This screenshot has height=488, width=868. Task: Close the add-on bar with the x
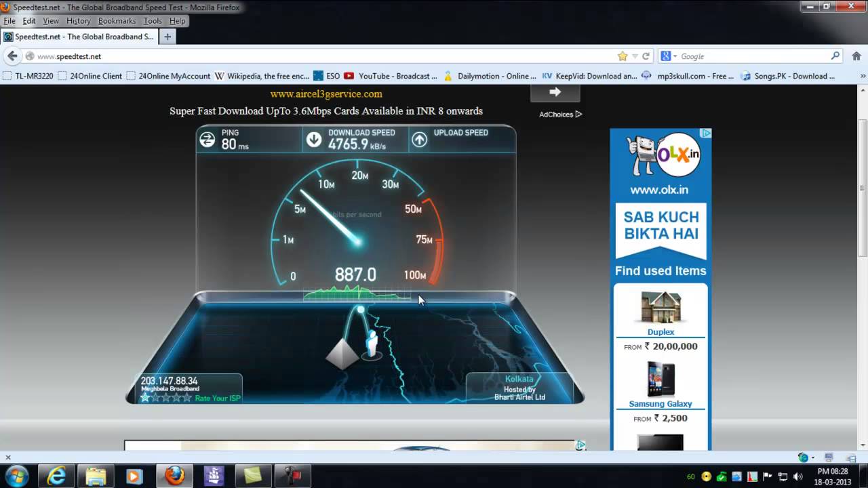[7, 457]
